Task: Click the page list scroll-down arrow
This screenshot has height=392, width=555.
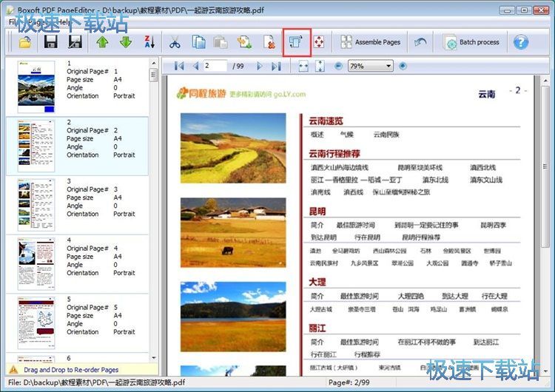Action: click(154, 358)
